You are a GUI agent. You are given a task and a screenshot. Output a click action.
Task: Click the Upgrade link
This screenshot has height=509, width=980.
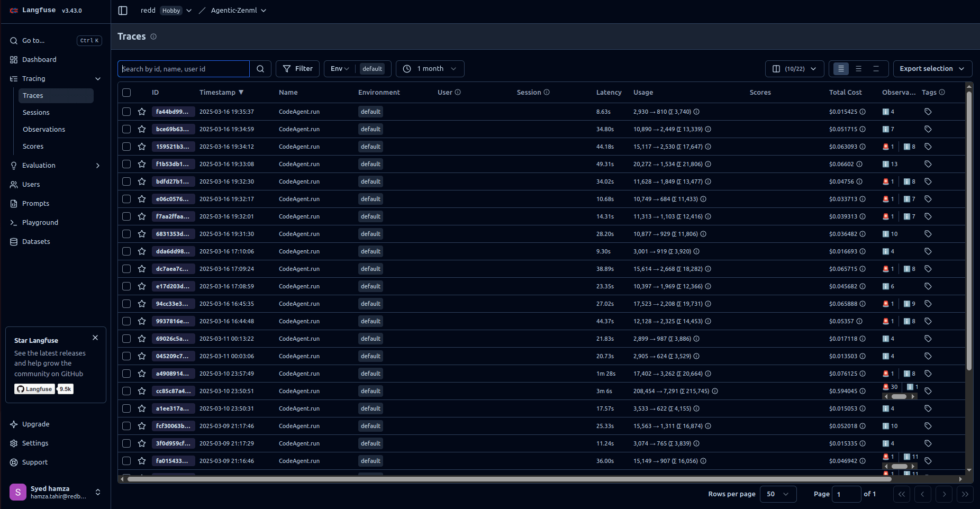point(35,424)
